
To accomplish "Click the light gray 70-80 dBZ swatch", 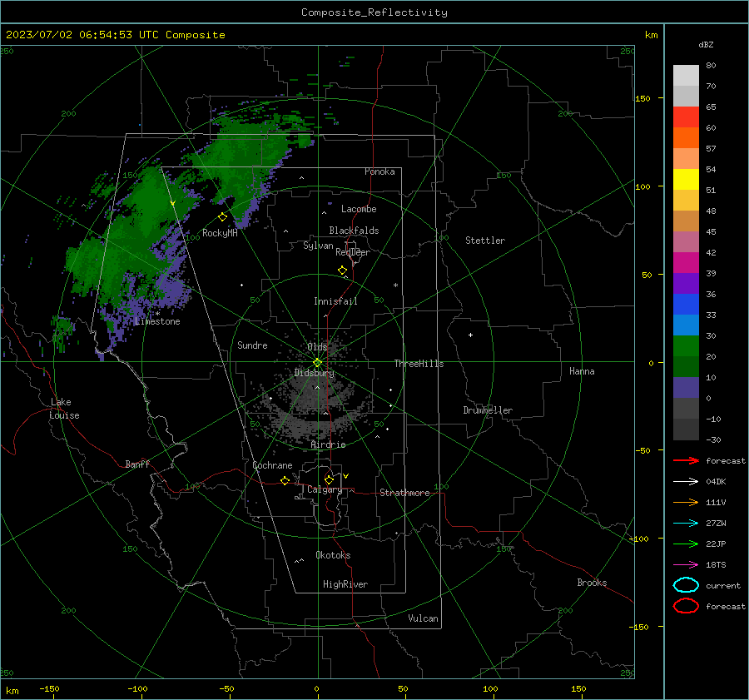I will [686, 76].
